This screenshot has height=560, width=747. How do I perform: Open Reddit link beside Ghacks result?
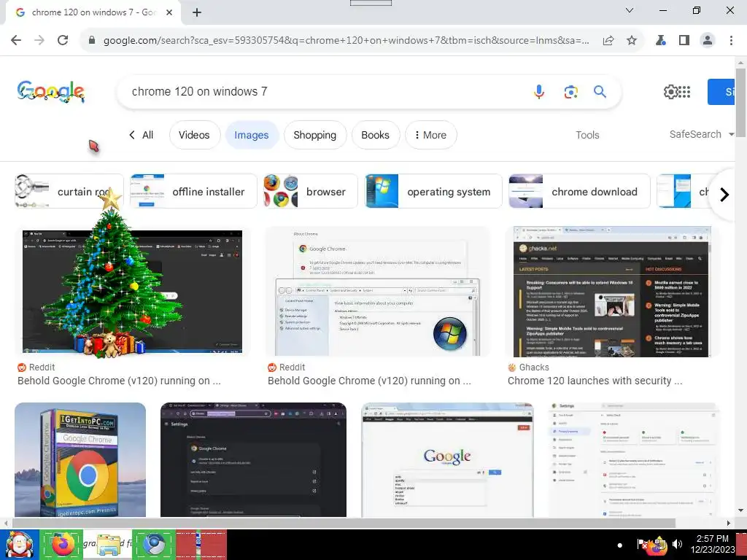369,381
